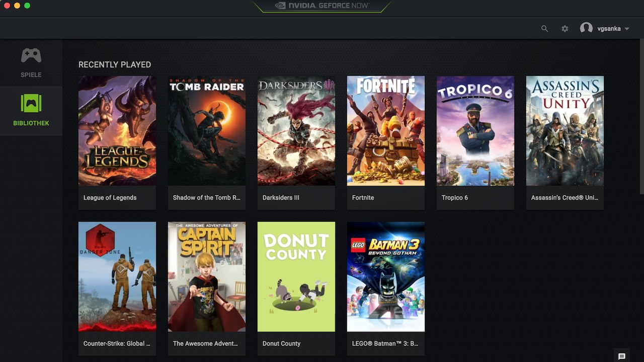Click the "Donut County" title text

281,343
